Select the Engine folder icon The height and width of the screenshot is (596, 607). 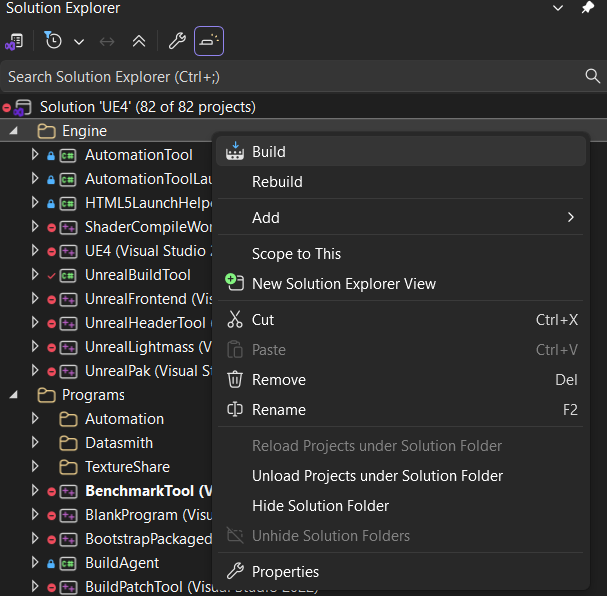pyautogui.click(x=46, y=131)
